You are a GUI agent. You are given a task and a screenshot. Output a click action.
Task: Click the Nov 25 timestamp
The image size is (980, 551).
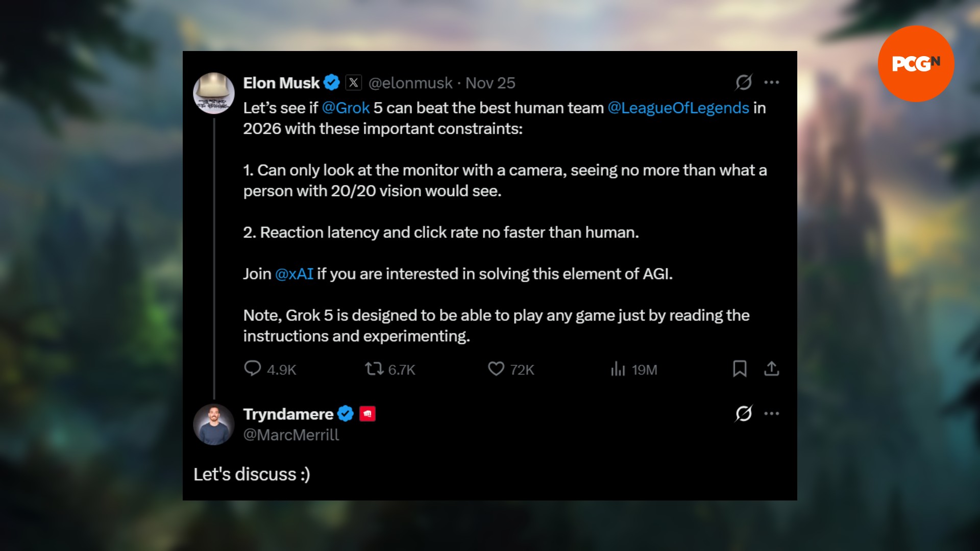pyautogui.click(x=491, y=83)
